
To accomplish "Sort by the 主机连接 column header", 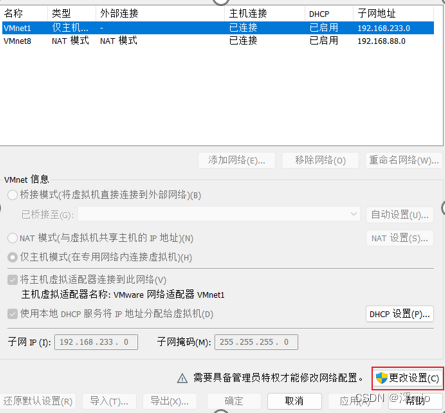I will click(x=265, y=14).
